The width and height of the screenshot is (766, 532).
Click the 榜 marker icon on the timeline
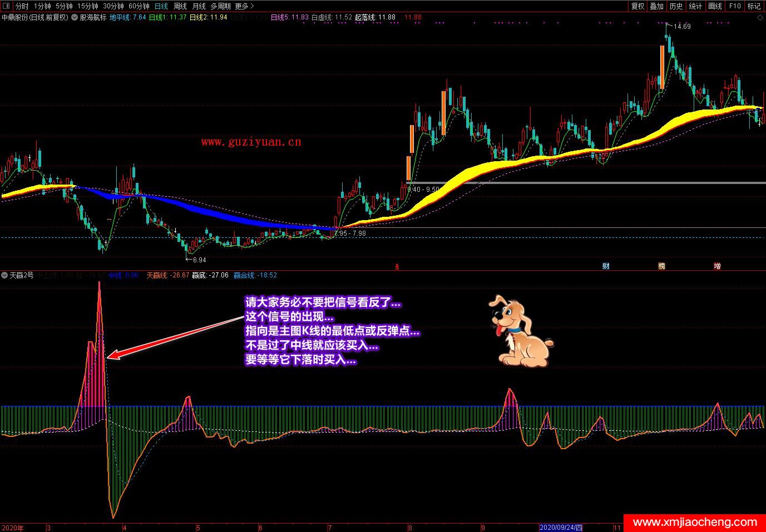coord(661,266)
